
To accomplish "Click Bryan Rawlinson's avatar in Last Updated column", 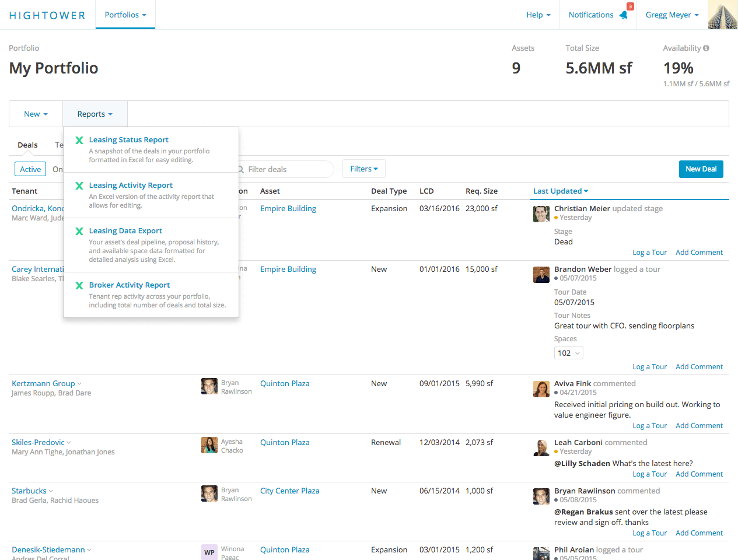I will click(541, 496).
